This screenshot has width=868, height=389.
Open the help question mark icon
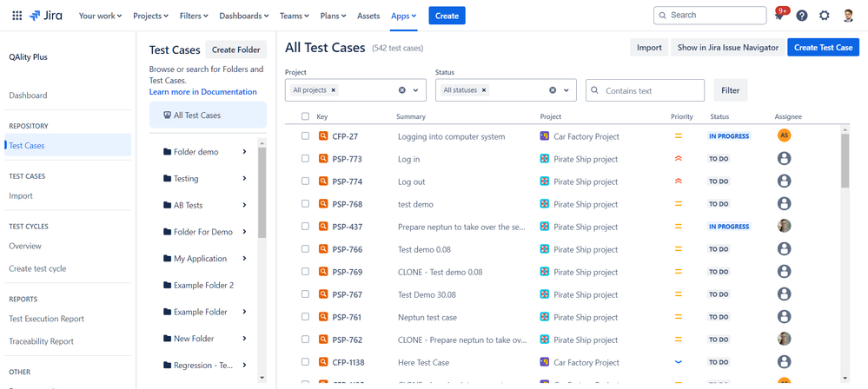click(802, 16)
